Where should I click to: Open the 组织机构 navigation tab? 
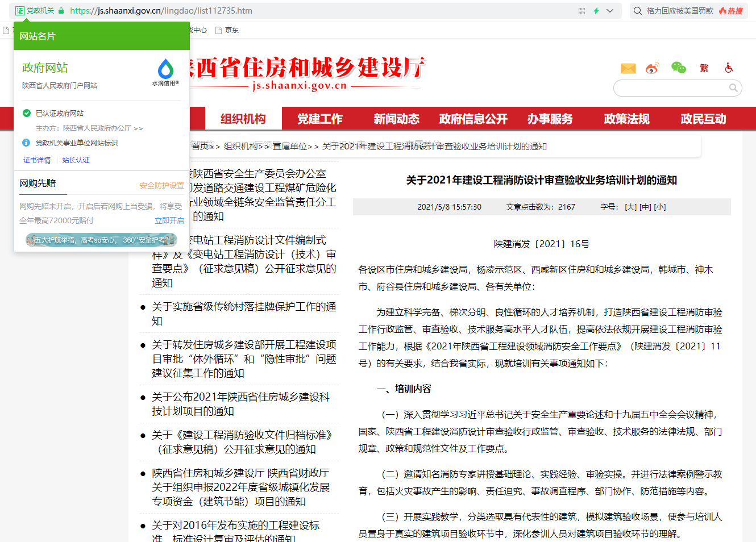pos(243,119)
